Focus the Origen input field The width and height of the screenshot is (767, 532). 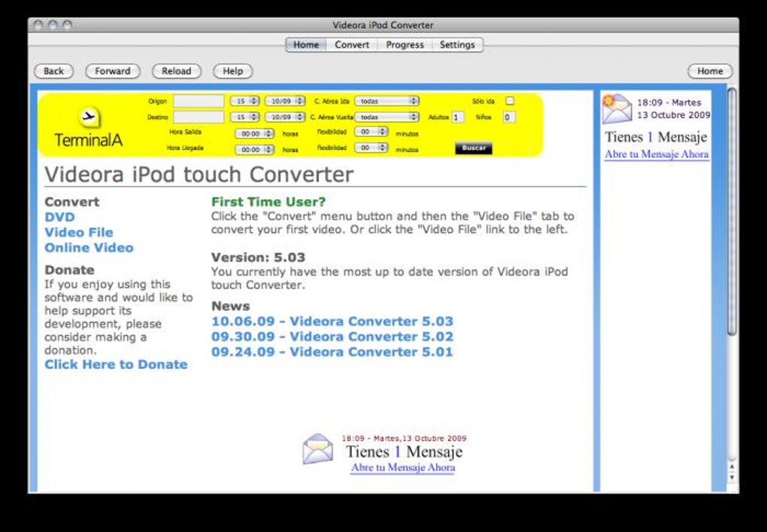199,101
